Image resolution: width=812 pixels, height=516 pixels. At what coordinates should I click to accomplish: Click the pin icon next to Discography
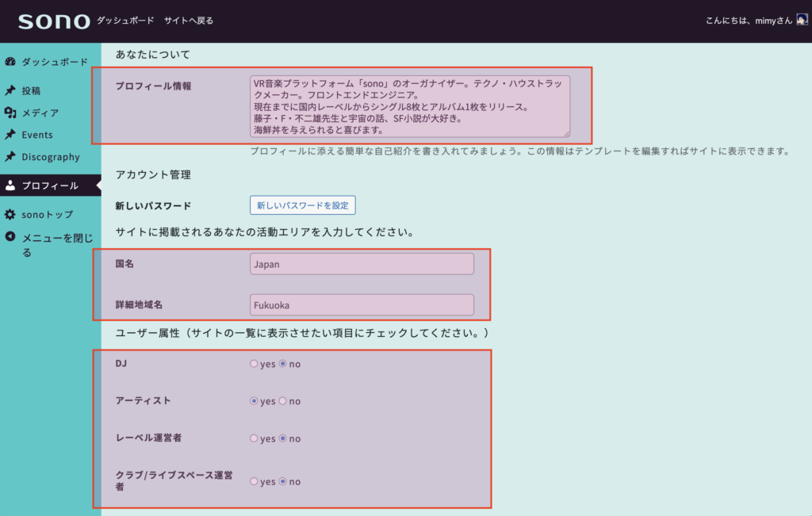pos(10,157)
